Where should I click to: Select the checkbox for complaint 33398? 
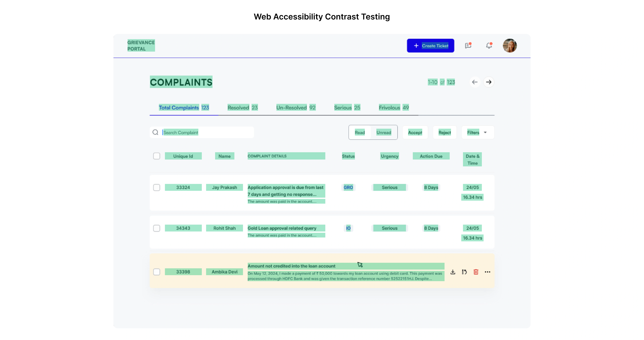click(156, 272)
